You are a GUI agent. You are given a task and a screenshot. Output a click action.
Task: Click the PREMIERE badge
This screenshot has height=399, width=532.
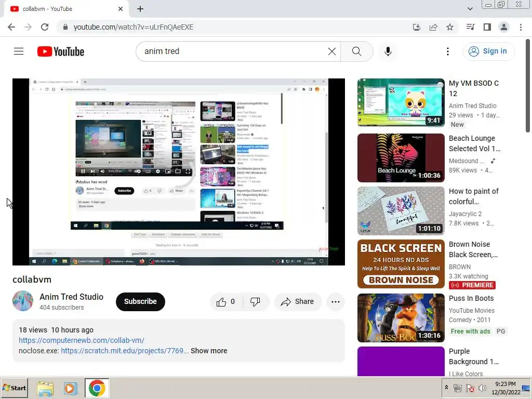472,285
